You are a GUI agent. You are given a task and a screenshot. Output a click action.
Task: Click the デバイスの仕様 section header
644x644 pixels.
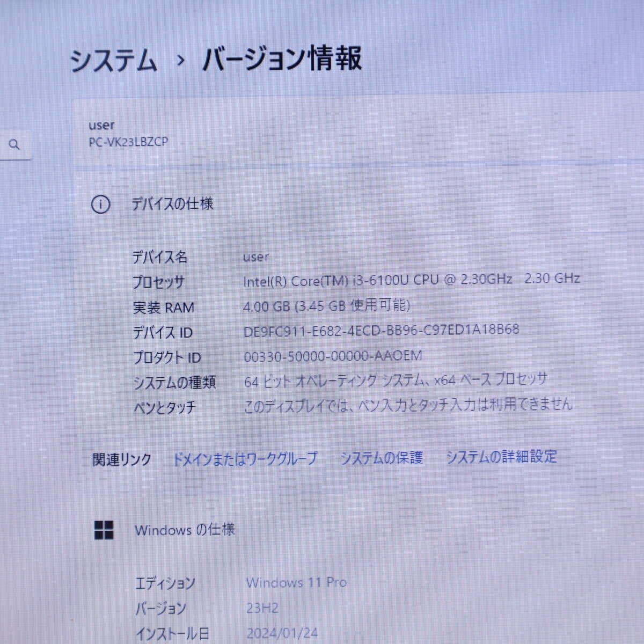(x=173, y=204)
